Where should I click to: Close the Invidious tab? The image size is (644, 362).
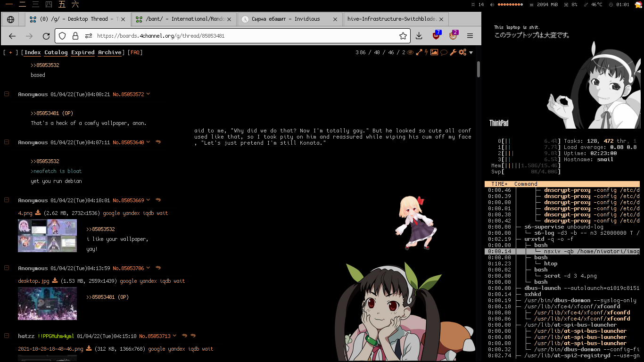click(x=335, y=19)
